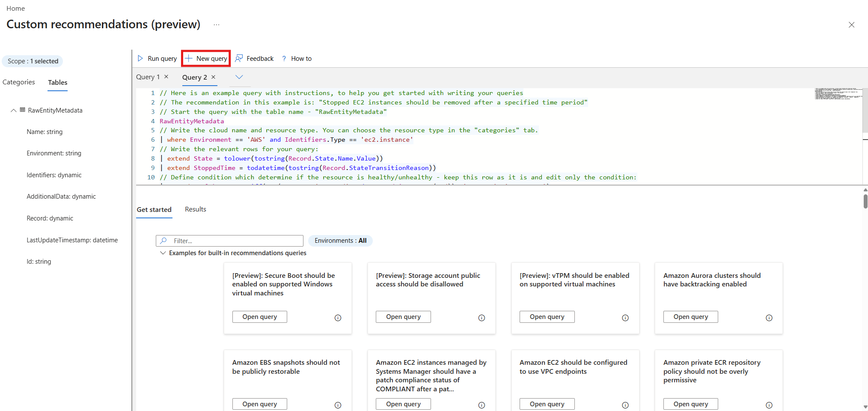Show info for Amazon EBS snapshots card
This screenshot has height=411, width=868.
click(x=338, y=405)
